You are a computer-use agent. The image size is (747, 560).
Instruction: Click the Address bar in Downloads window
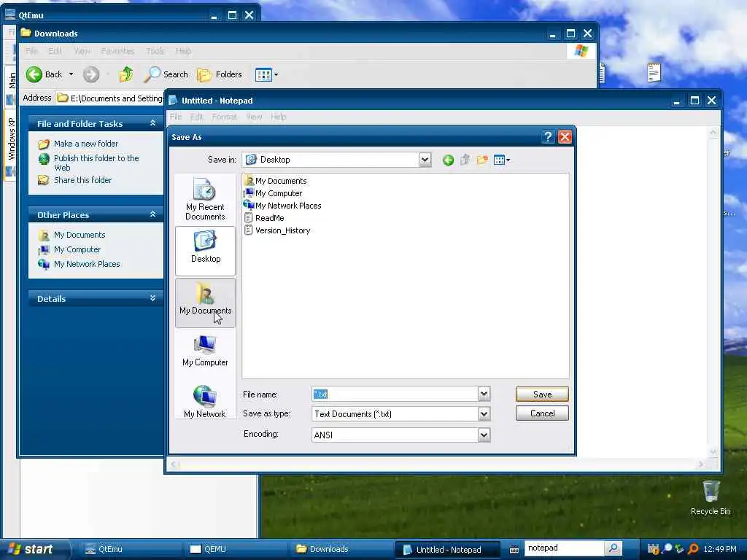[111, 98]
